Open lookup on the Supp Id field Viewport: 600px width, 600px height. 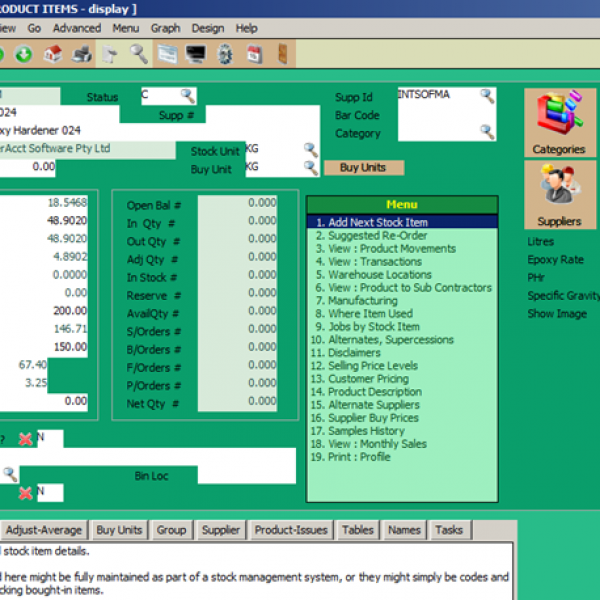point(488,96)
